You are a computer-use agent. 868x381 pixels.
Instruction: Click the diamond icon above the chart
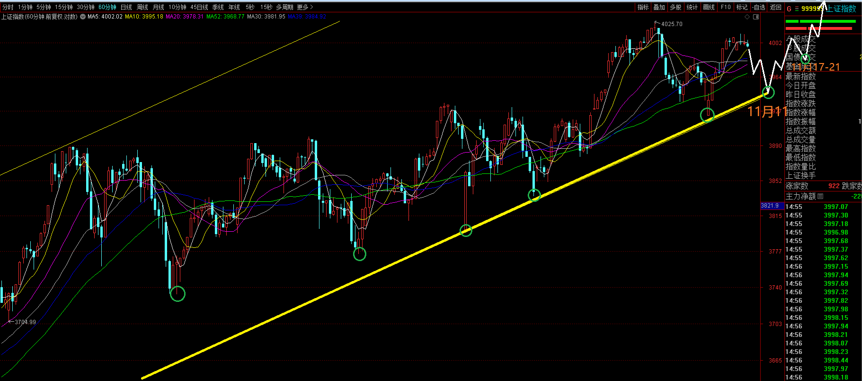[747, 17]
